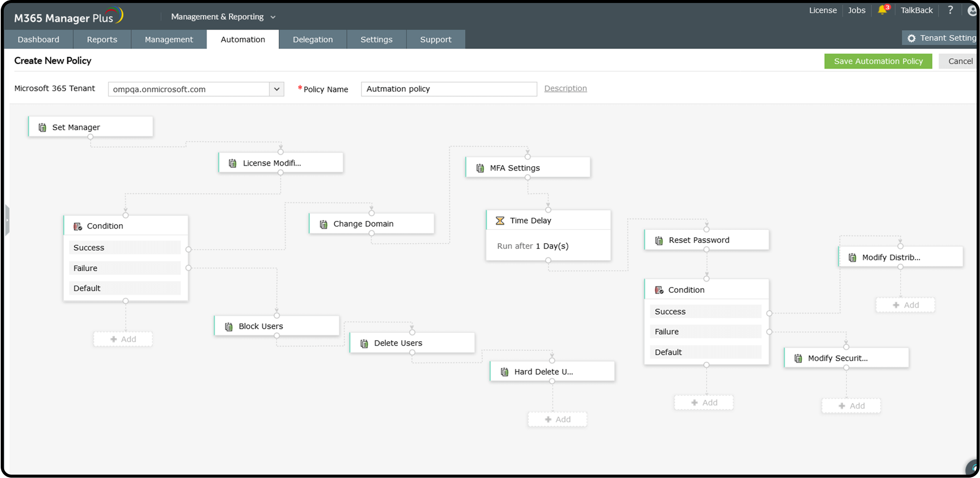
Task: Click the Cancel button
Action: click(960, 61)
